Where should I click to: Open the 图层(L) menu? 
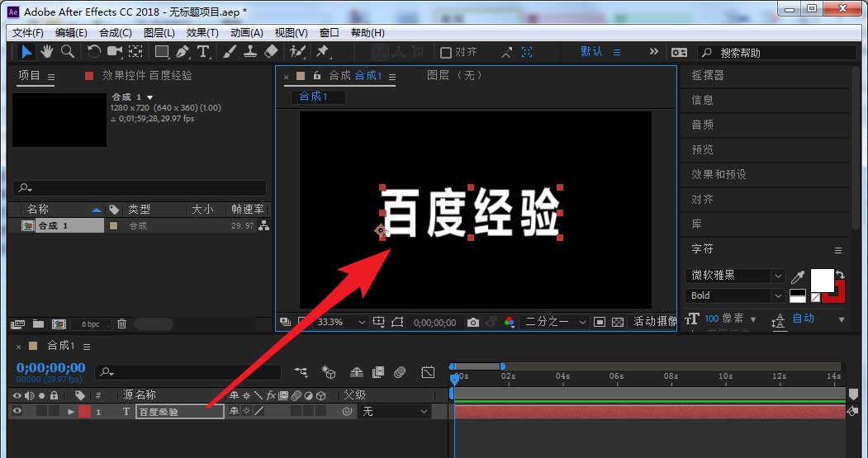159,33
